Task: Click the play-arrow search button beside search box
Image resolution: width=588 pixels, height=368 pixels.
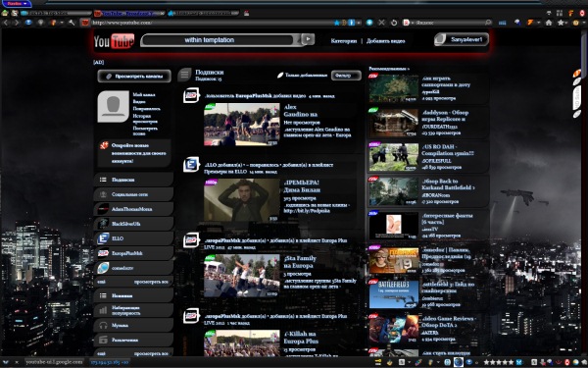Action: (308, 39)
